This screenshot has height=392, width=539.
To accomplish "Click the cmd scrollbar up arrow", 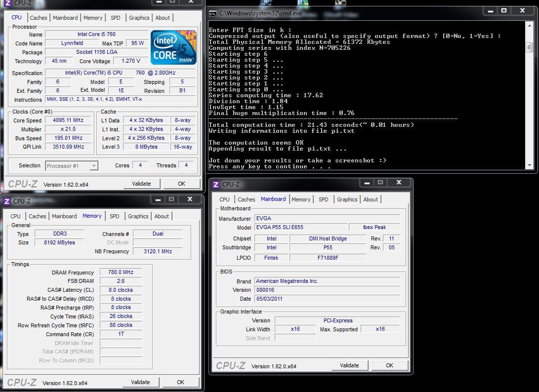I will tap(530, 25).
